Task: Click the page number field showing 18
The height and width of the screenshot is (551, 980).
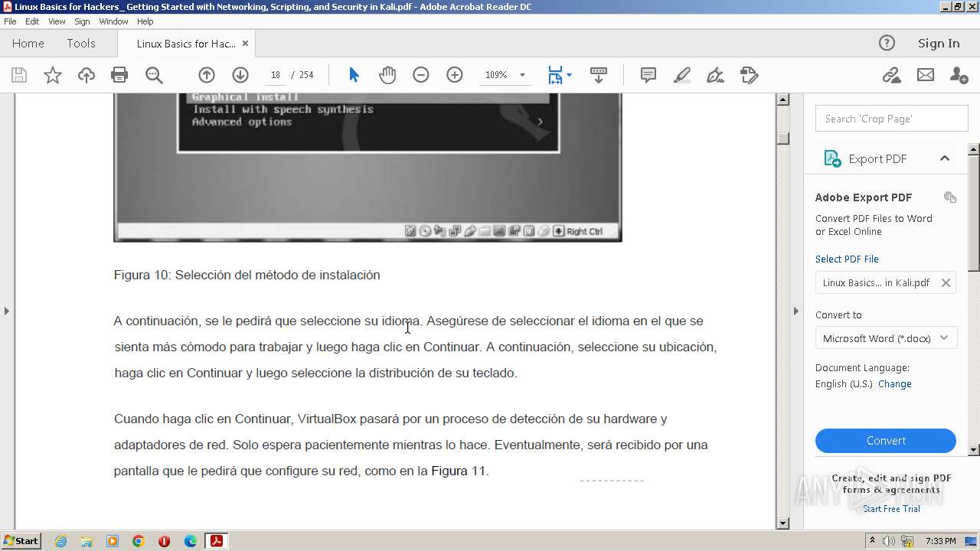Action: (x=276, y=75)
